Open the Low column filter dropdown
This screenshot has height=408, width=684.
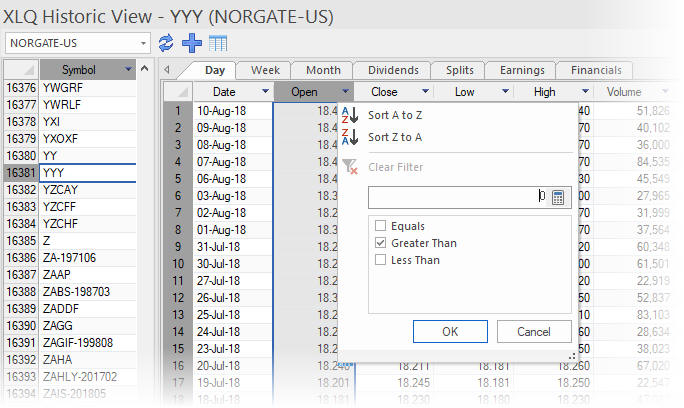pyautogui.click(x=505, y=91)
